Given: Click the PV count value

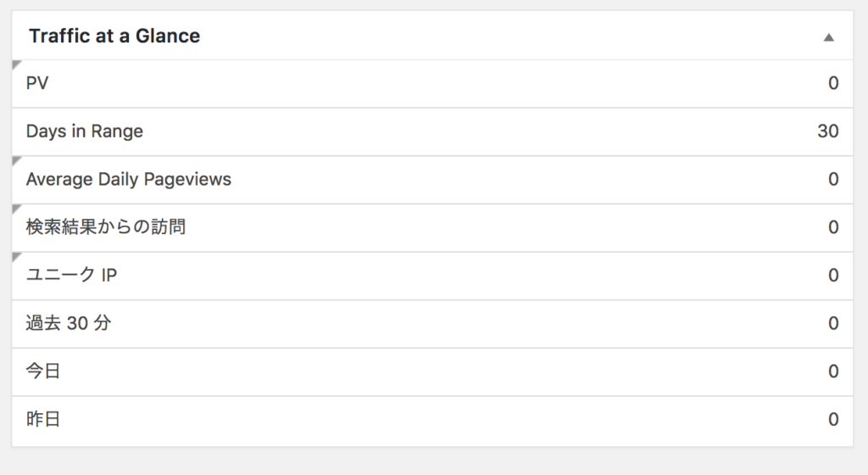Looking at the screenshot, I should (832, 83).
